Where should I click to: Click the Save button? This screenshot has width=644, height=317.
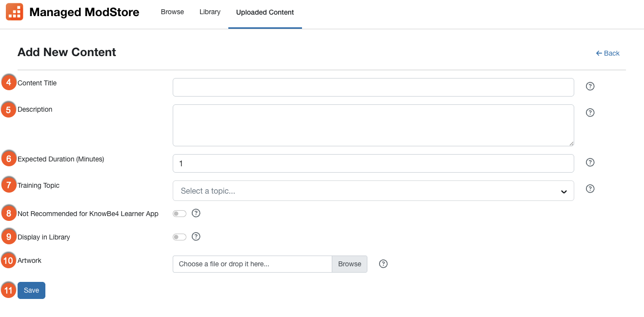(x=31, y=290)
